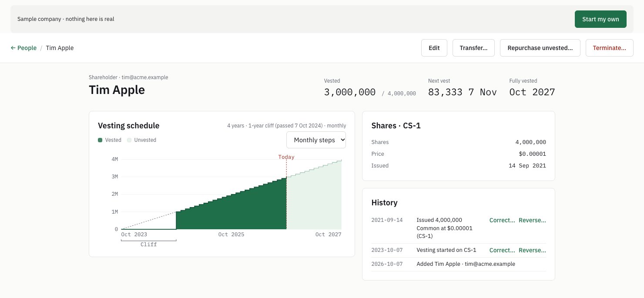644x298 pixels.
Task: Click the 83,333 7 Nov next vest value
Action: 462,92
